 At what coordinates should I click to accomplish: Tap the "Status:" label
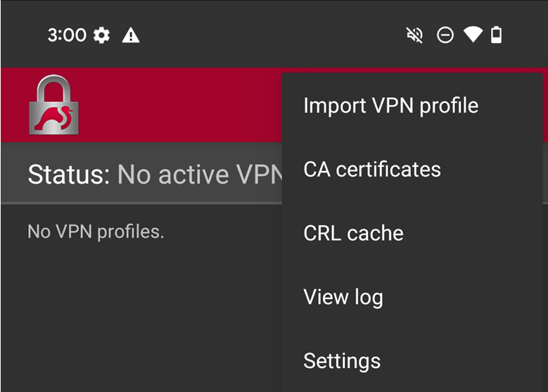tap(68, 175)
